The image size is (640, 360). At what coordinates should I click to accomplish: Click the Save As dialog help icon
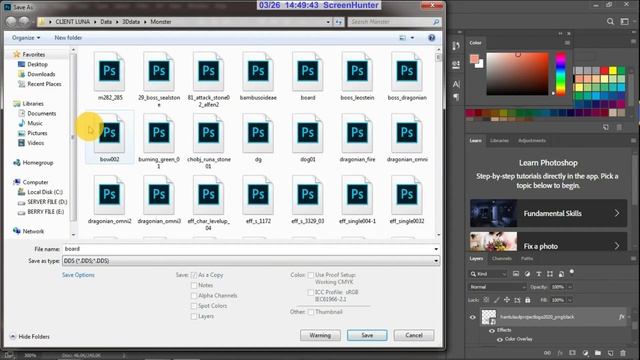click(431, 38)
